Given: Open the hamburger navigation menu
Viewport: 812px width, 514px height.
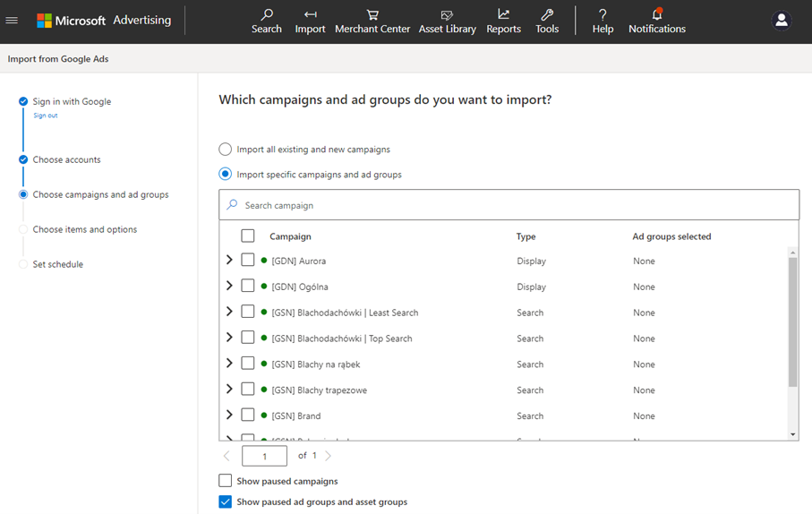Looking at the screenshot, I should (12, 21).
